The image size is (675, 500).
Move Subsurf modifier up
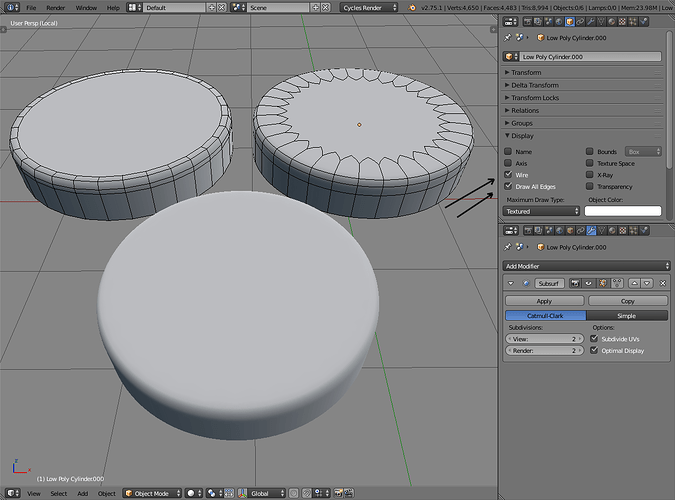point(634,283)
